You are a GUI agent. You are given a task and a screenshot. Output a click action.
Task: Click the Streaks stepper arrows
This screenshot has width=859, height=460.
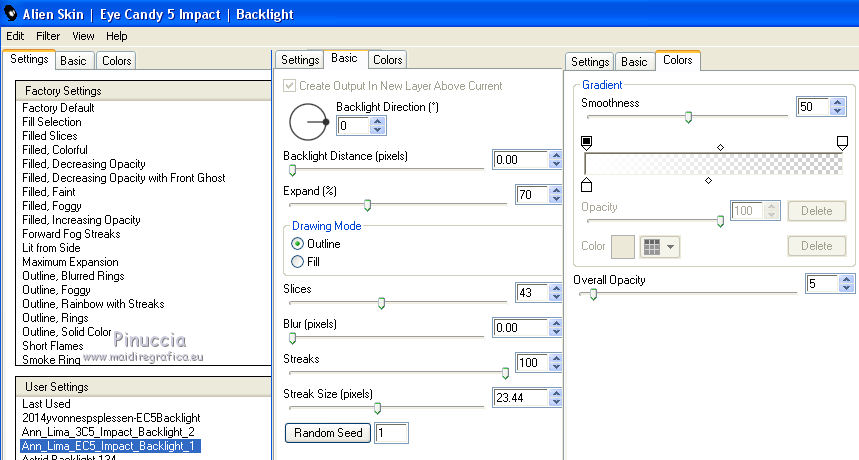click(x=556, y=363)
